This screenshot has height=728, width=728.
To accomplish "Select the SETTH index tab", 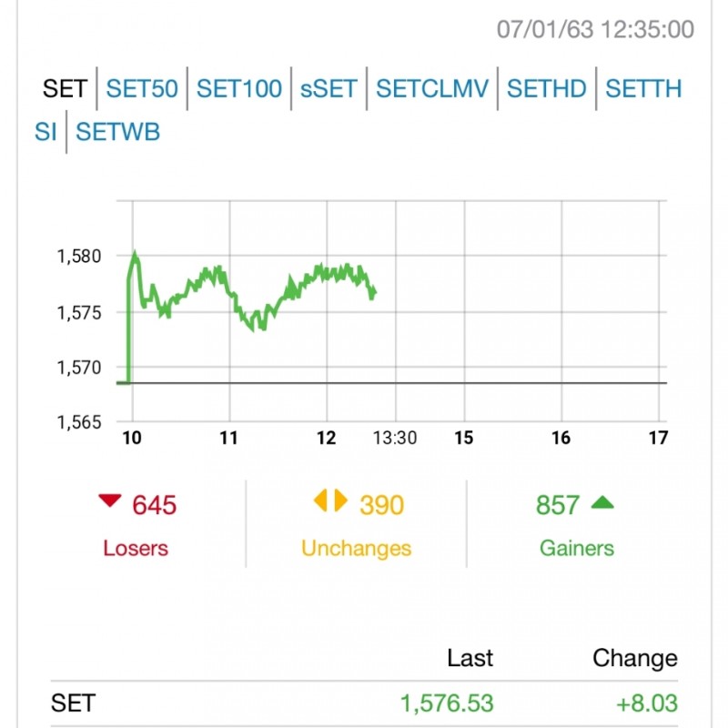I will 643,88.
